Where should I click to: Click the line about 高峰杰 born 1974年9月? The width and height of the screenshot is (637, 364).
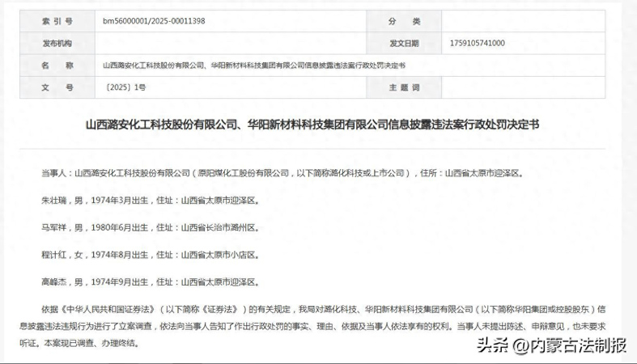coord(151,282)
